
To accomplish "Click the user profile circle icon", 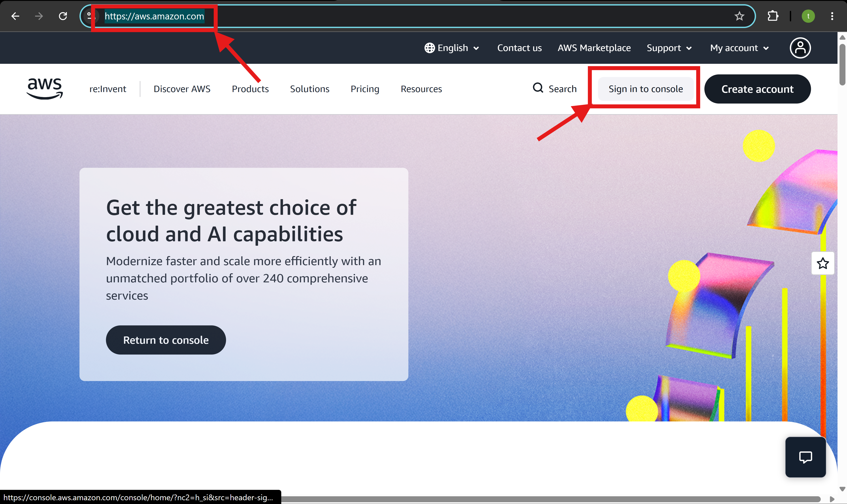I will pos(800,48).
